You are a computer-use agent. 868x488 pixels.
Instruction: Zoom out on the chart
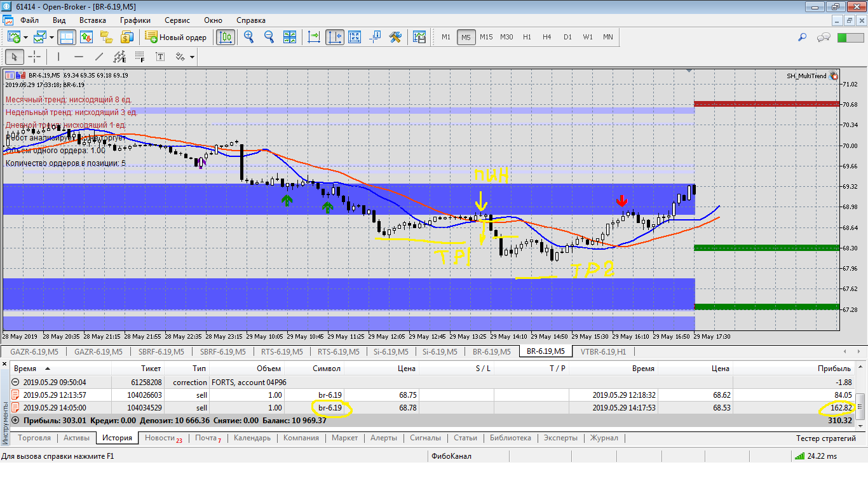(x=269, y=37)
